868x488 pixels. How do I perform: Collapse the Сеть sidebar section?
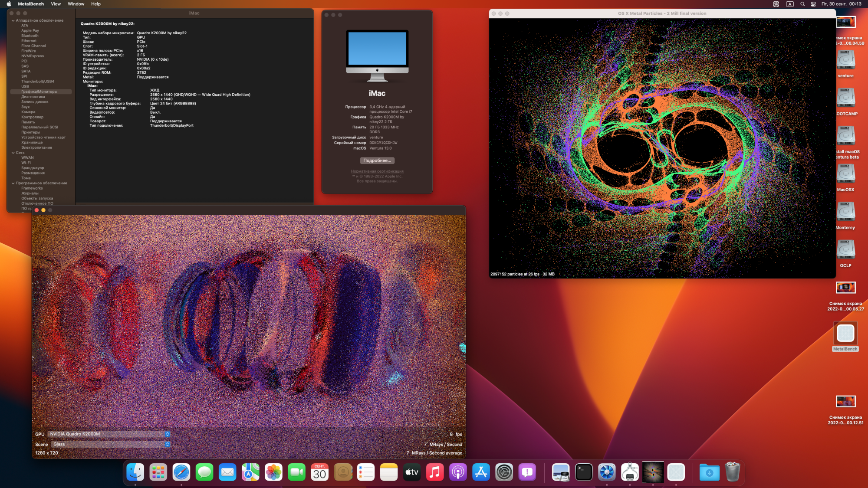point(13,153)
